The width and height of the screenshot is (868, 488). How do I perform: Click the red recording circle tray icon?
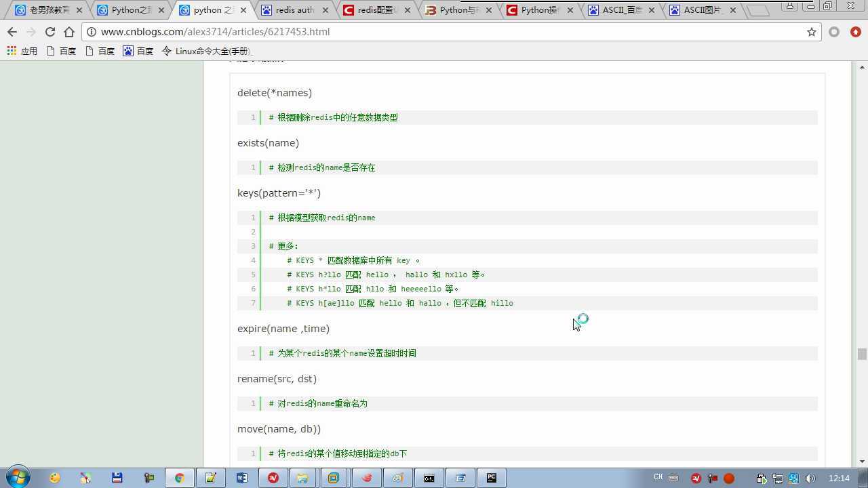click(729, 479)
